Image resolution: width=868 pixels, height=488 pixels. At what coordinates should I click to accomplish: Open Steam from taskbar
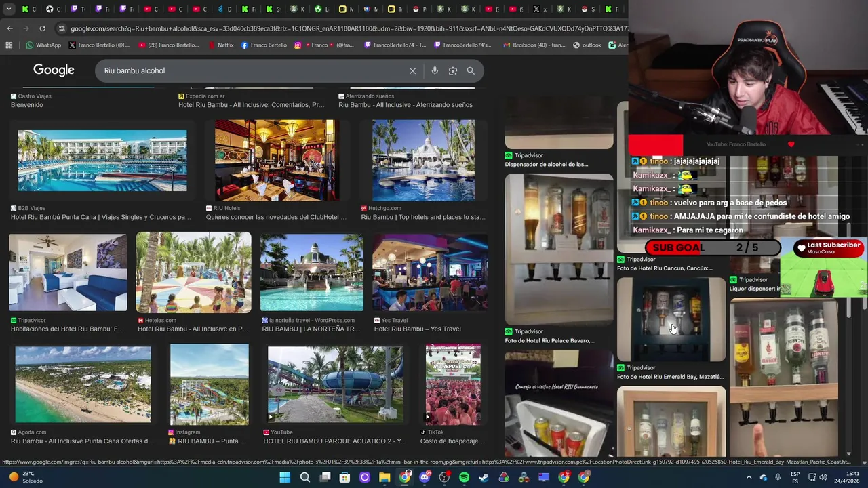(x=484, y=477)
